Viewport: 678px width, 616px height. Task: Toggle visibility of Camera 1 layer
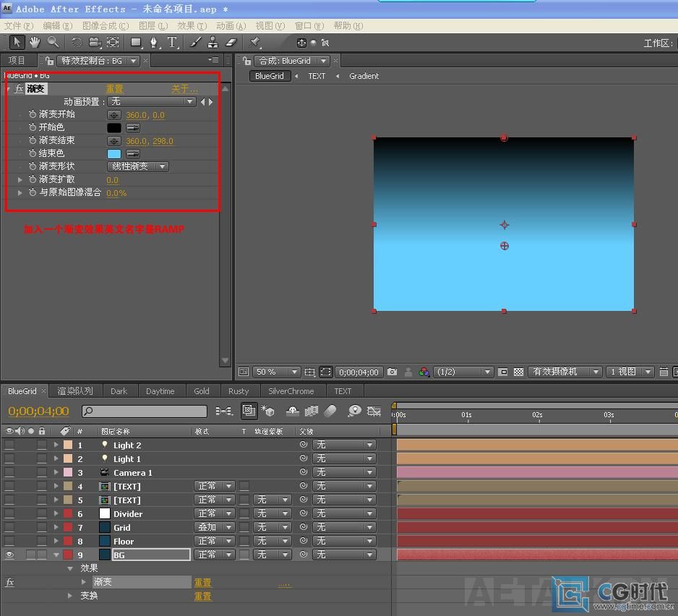coord(9,472)
